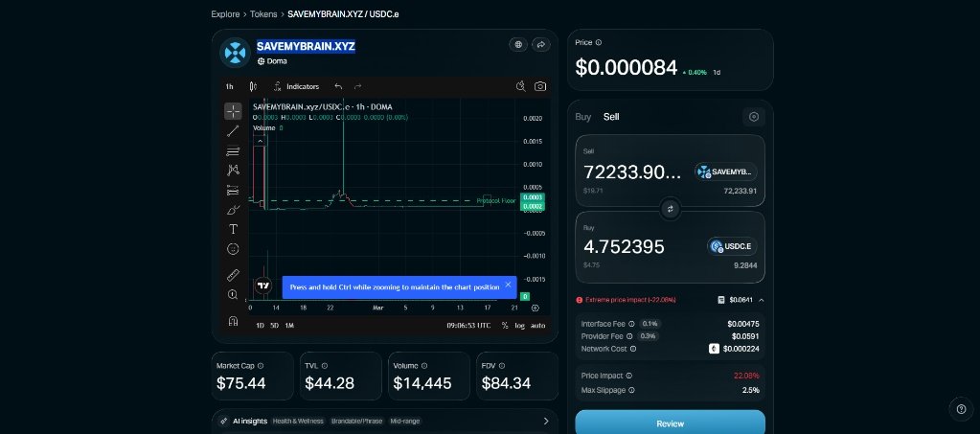Open the Fibonacci and horizontal lines tool
980x434 pixels.
pos(233,150)
